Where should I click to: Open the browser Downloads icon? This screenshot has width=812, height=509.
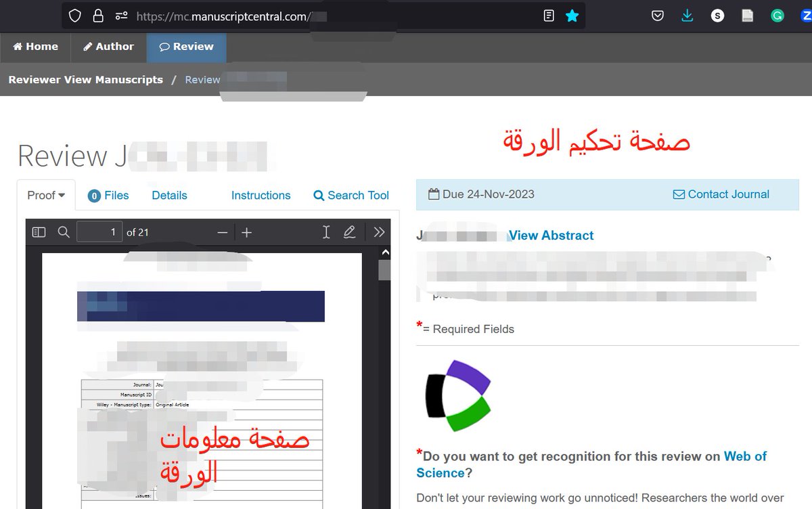(x=686, y=15)
